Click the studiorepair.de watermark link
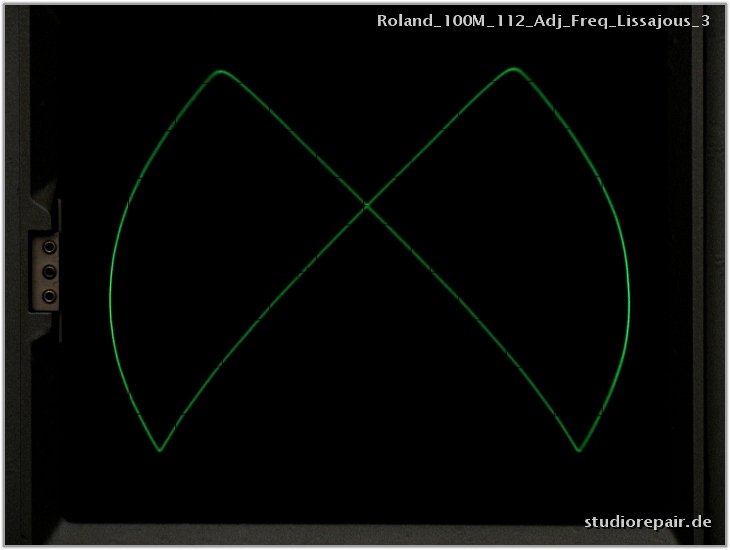Image resolution: width=730 pixels, height=550 pixels. pos(648,521)
